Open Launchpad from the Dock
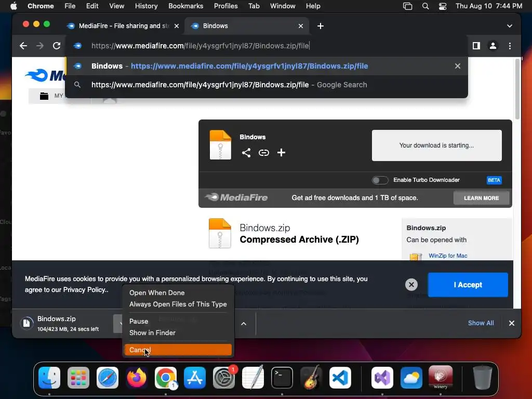532x399 pixels. [x=78, y=377]
